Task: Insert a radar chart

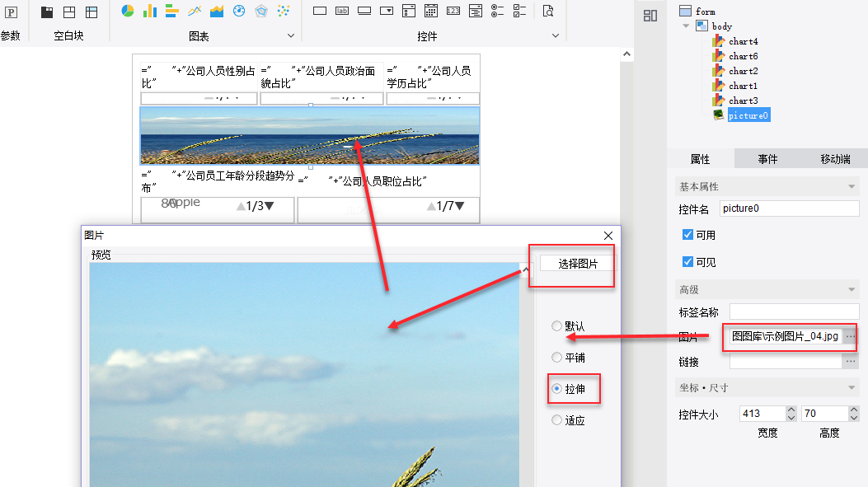Action: pos(261,11)
